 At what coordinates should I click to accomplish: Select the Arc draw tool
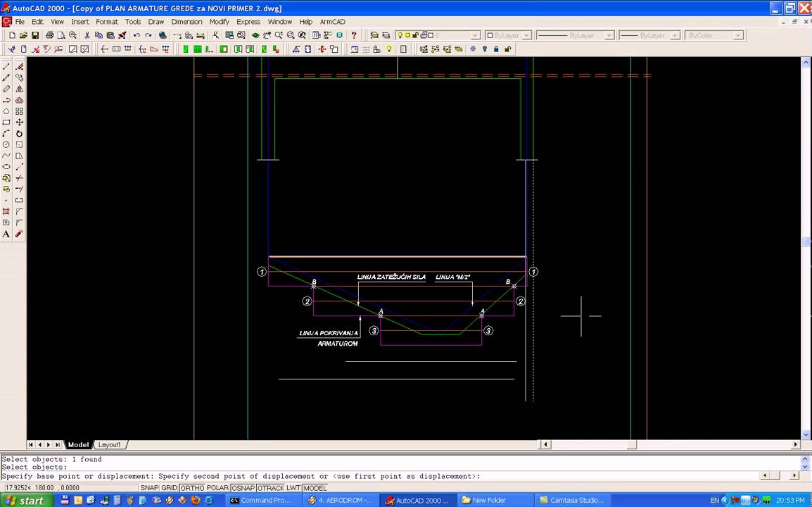click(x=6, y=133)
